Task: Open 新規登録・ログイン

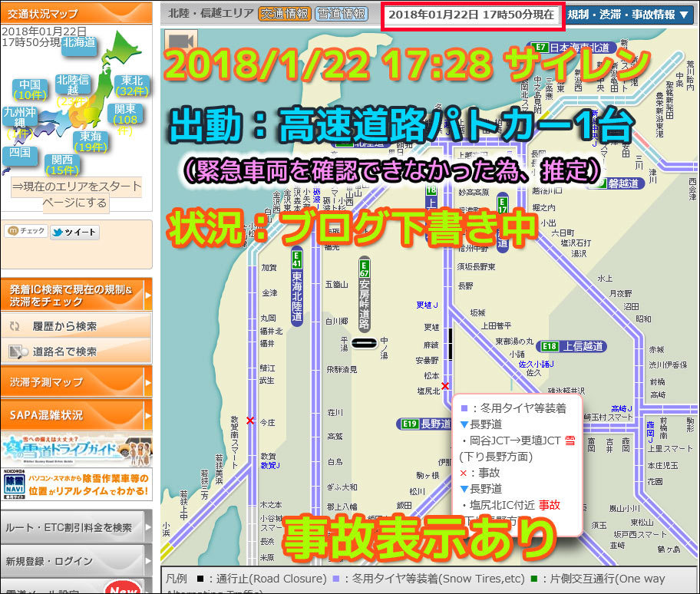Action: (77, 561)
